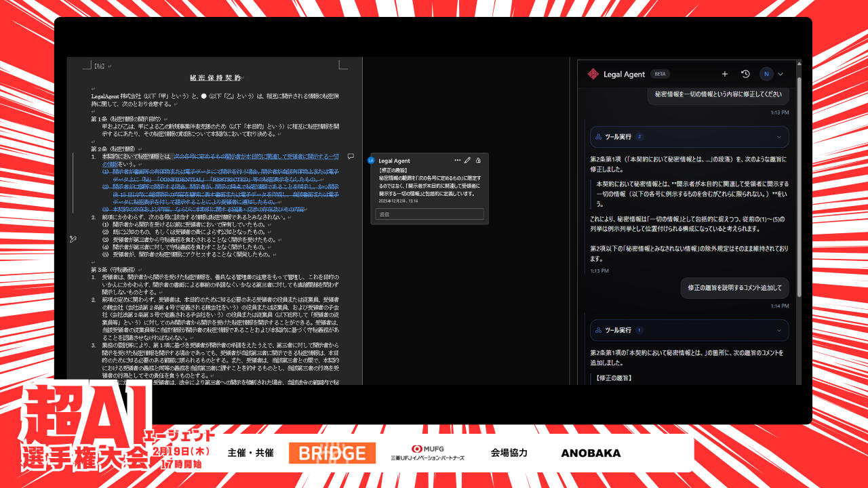Open the comment's three-dot more options

click(457, 160)
